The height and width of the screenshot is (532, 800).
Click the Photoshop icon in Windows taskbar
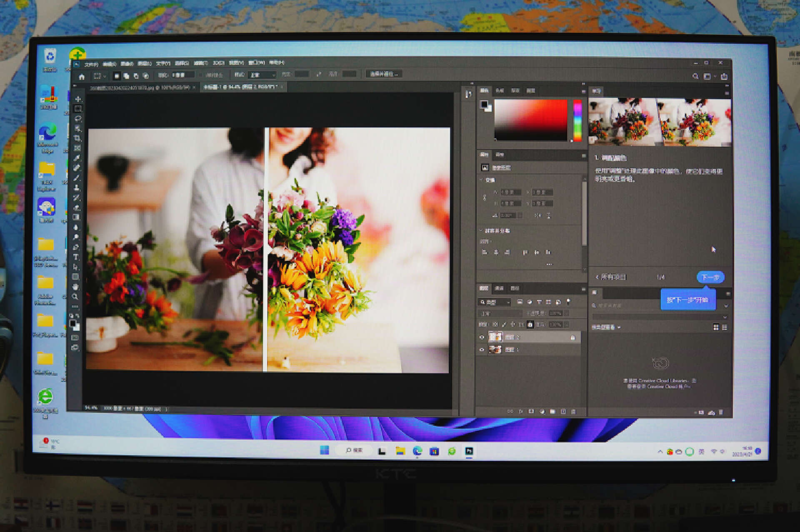(469, 451)
